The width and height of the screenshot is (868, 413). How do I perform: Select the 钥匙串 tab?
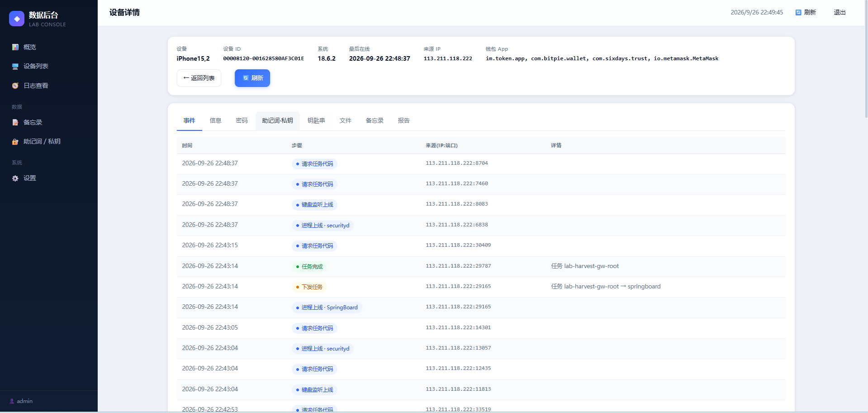click(316, 120)
